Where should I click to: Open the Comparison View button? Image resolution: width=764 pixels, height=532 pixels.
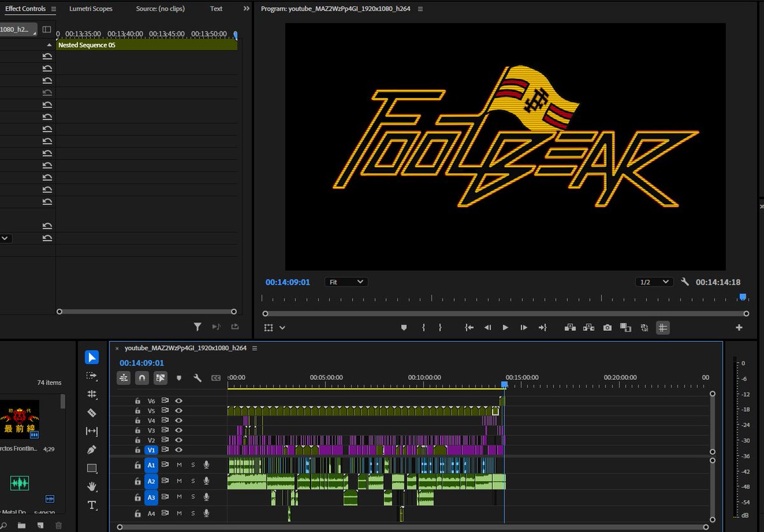[625, 328]
